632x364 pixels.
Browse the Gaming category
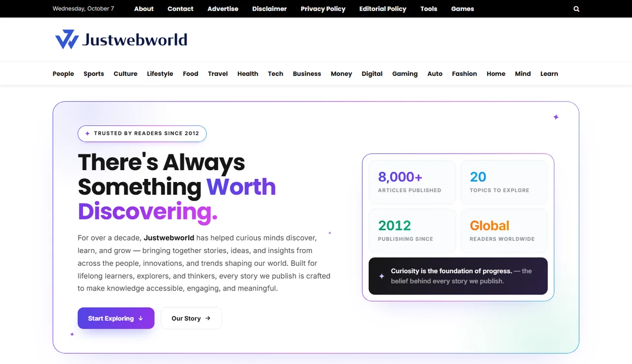(405, 74)
